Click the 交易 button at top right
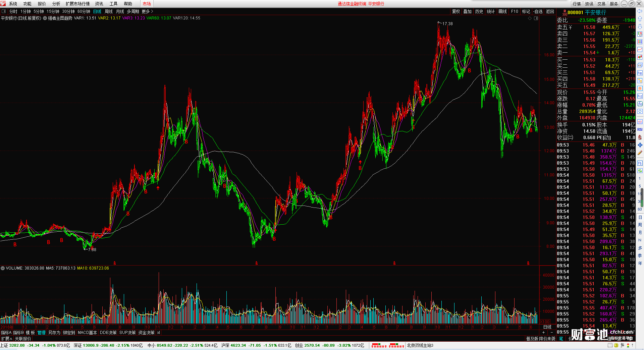The height and width of the screenshot is (350, 644). click(602, 4)
